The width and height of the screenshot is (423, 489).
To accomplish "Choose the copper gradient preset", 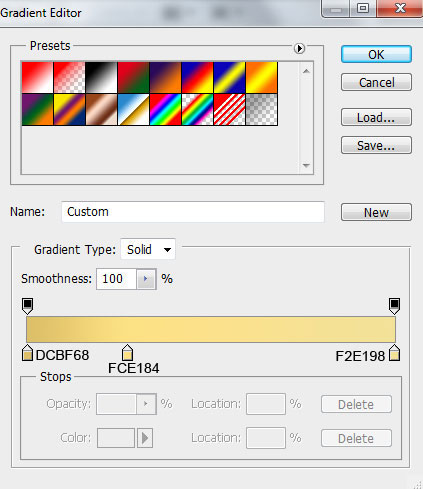I will (x=101, y=109).
